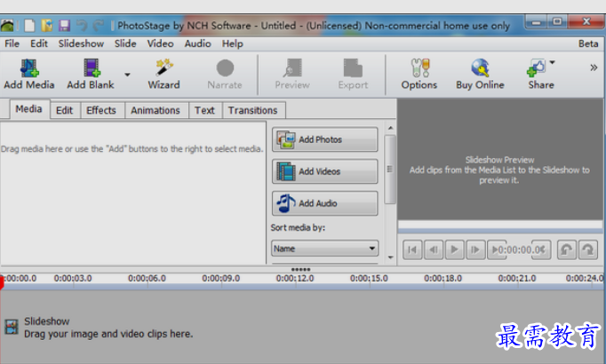Expand the Share dropdown arrow

pos(553,62)
